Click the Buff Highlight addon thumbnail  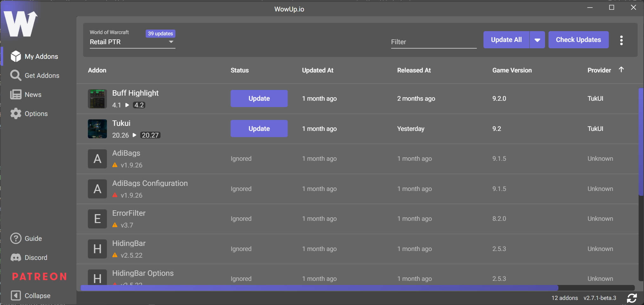coord(97,99)
